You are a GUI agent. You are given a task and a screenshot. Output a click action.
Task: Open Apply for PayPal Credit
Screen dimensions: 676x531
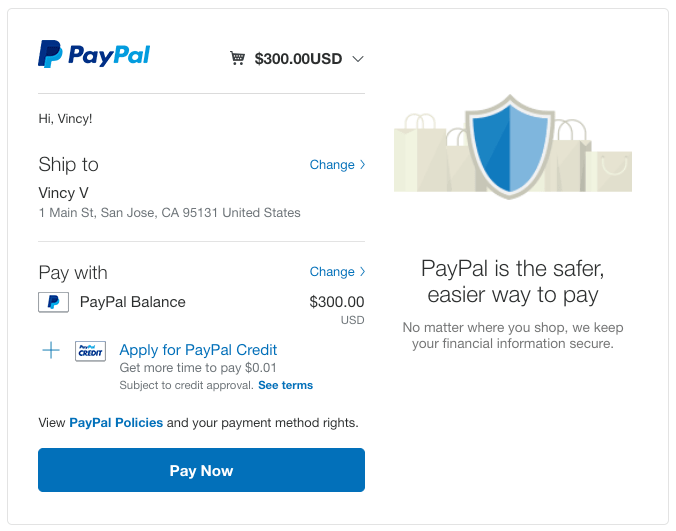(198, 350)
